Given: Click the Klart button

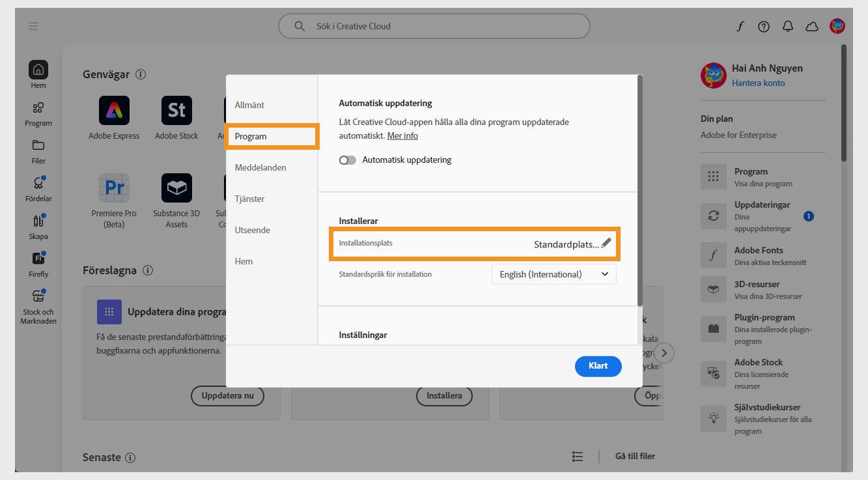Looking at the screenshot, I should click(x=598, y=366).
